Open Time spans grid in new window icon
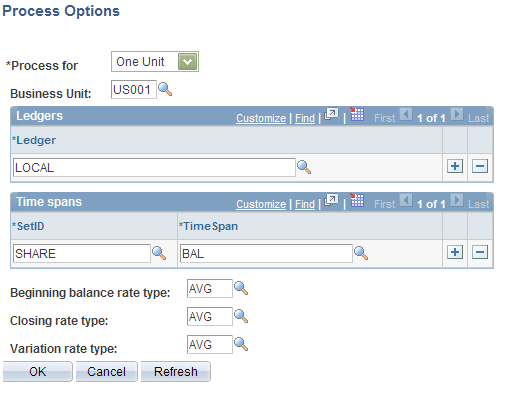Viewport: 509px width, 394px height. point(331,200)
